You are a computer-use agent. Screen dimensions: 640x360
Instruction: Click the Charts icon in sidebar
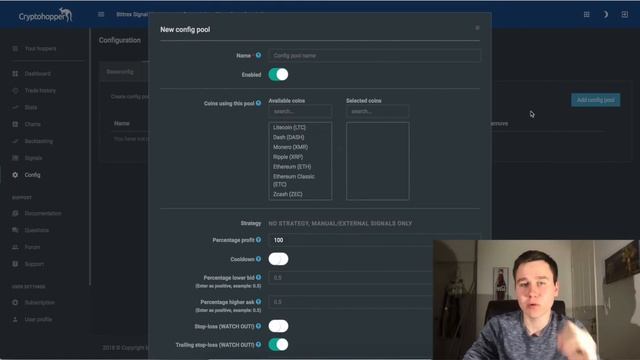click(x=15, y=124)
